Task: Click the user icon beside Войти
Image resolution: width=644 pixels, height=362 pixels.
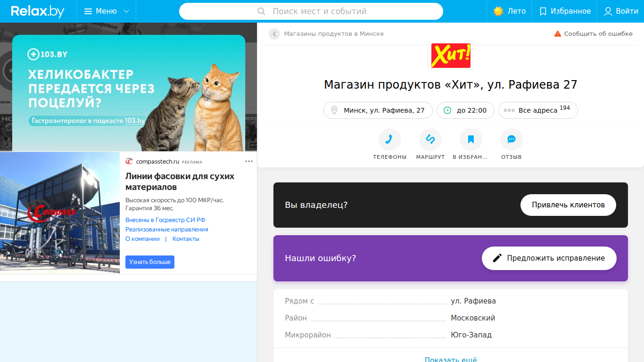Action: (x=608, y=11)
